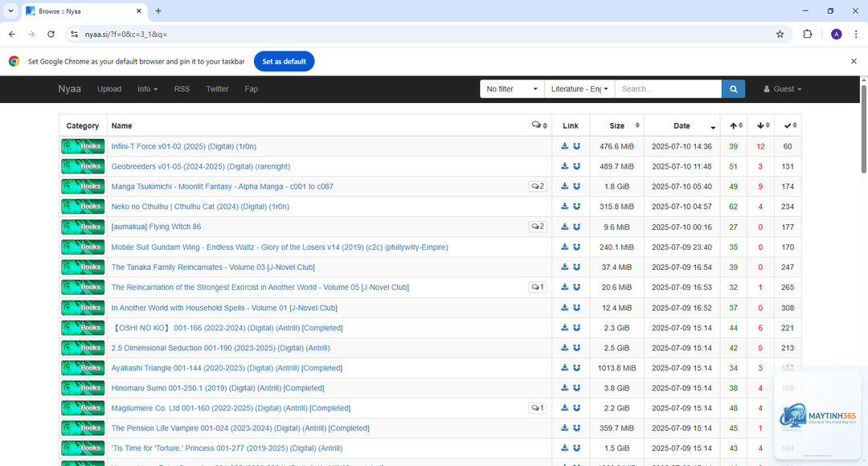This screenshot has width=868, height=466.
Task: Go back to previous page
Action: 11,35
